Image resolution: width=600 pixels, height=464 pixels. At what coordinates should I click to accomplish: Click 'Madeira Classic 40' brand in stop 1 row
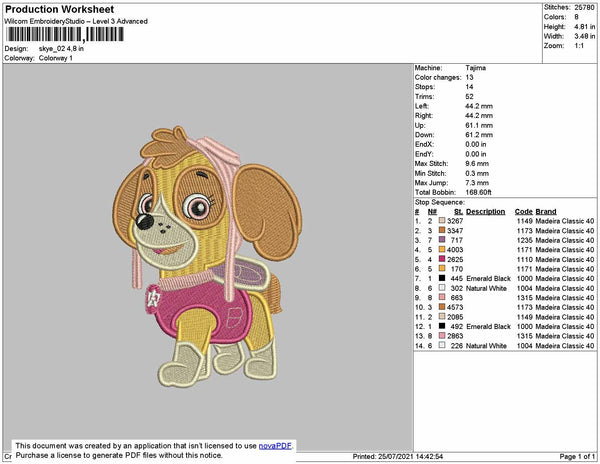click(565, 221)
